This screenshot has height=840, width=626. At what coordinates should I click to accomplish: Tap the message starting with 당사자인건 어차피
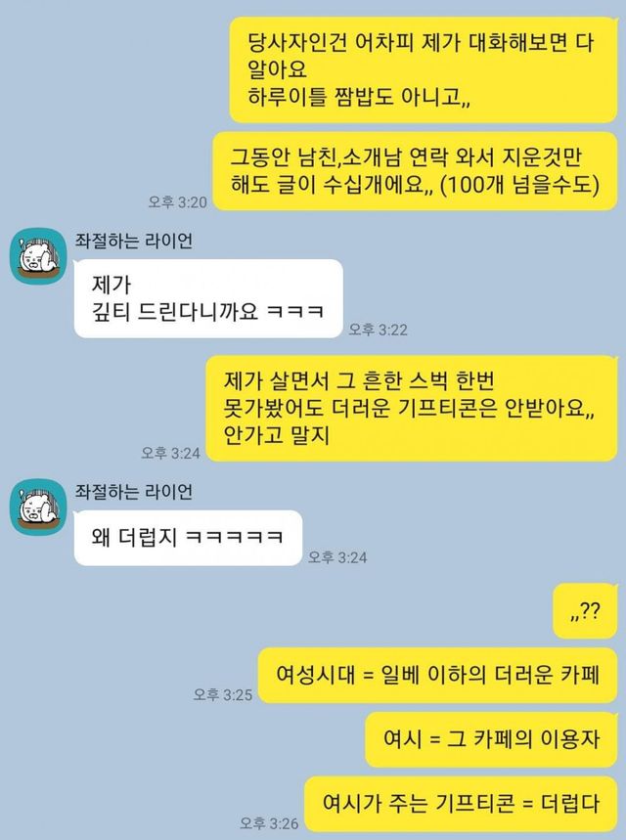click(x=424, y=69)
